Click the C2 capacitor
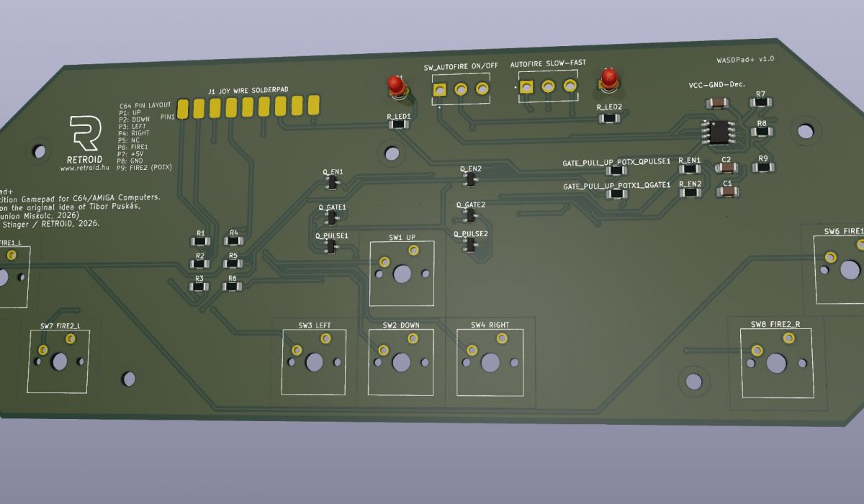This screenshot has height=504, width=864. point(727,168)
